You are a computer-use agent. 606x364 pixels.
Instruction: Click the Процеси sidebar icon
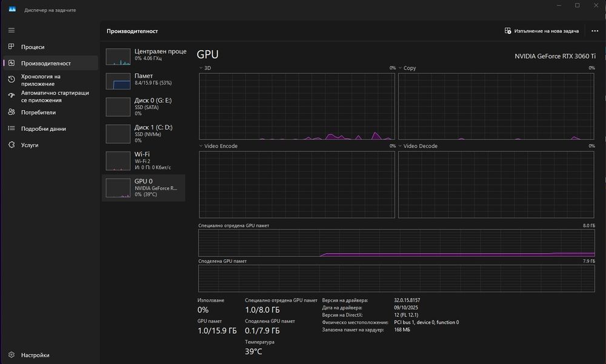tap(12, 47)
